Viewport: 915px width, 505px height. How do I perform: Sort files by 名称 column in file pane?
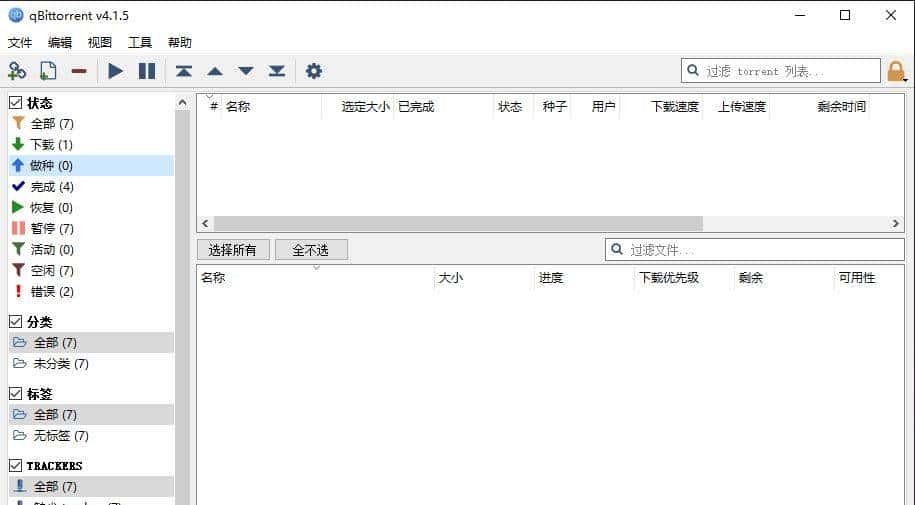tap(316, 278)
